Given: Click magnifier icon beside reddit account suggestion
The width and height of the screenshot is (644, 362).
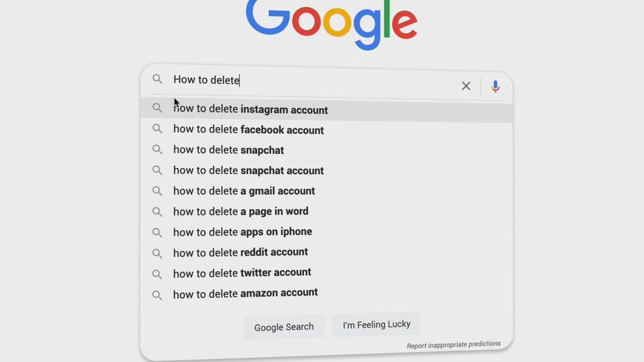Looking at the screenshot, I should tap(157, 254).
